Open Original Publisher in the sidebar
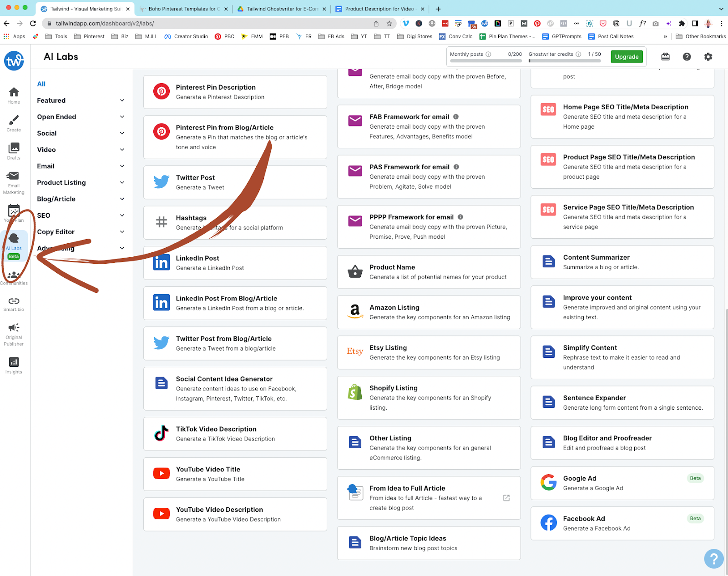Screen dimensions: 728x576 click(x=14, y=335)
